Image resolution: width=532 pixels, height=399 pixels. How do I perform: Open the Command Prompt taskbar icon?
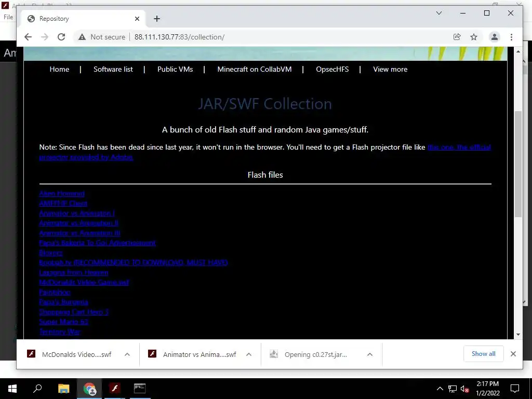[x=140, y=389]
